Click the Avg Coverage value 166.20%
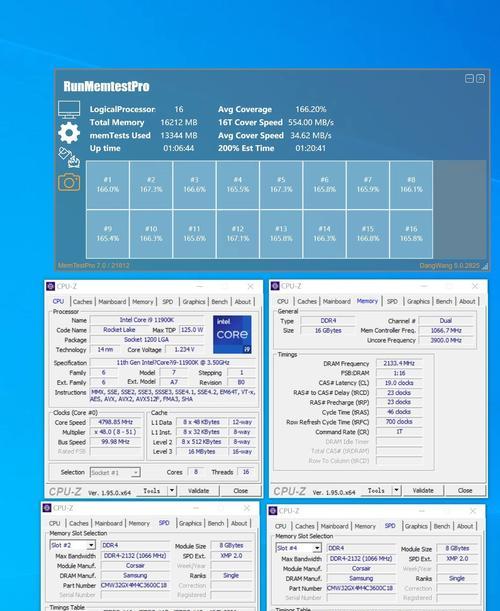The width and height of the screenshot is (500, 611). click(311, 109)
